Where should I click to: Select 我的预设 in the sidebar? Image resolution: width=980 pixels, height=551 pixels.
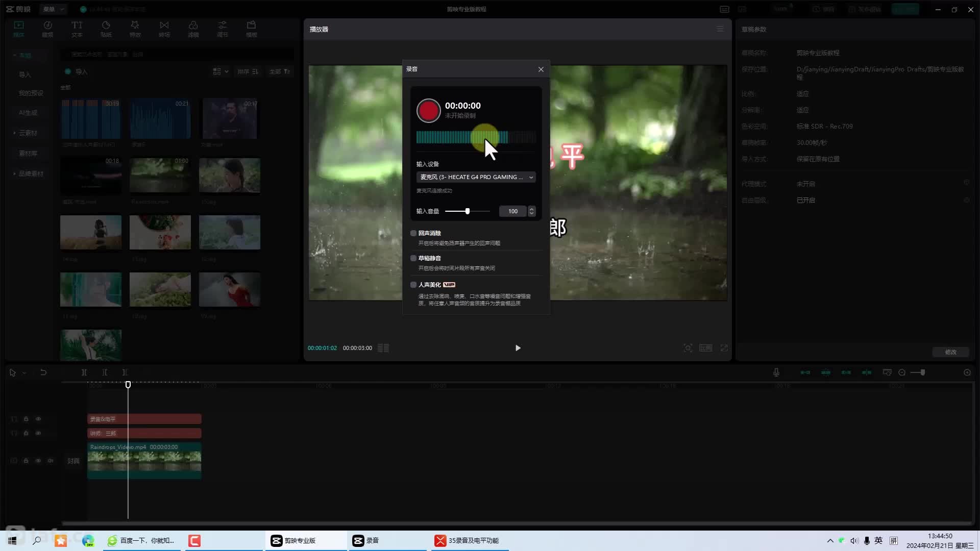coord(31,93)
